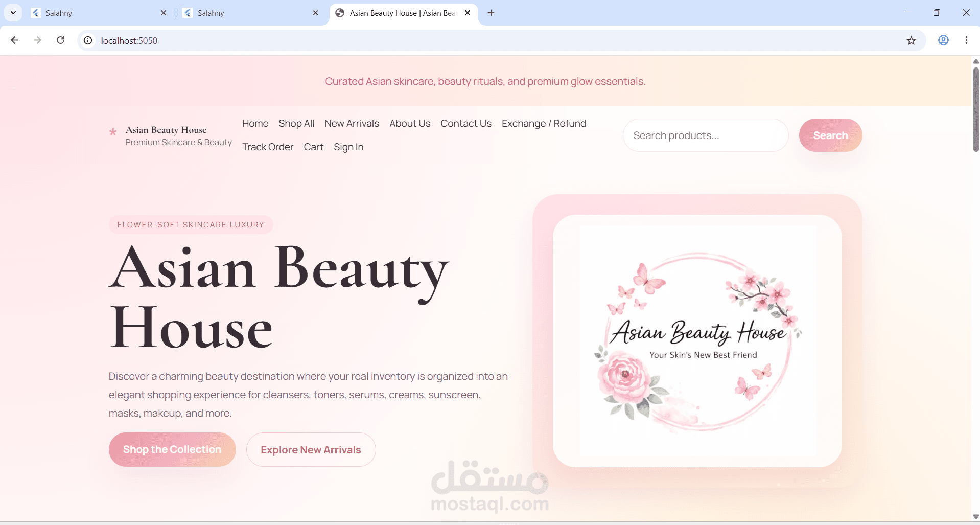This screenshot has width=980, height=525.
Task: Open Contact Us page
Action: pos(466,123)
